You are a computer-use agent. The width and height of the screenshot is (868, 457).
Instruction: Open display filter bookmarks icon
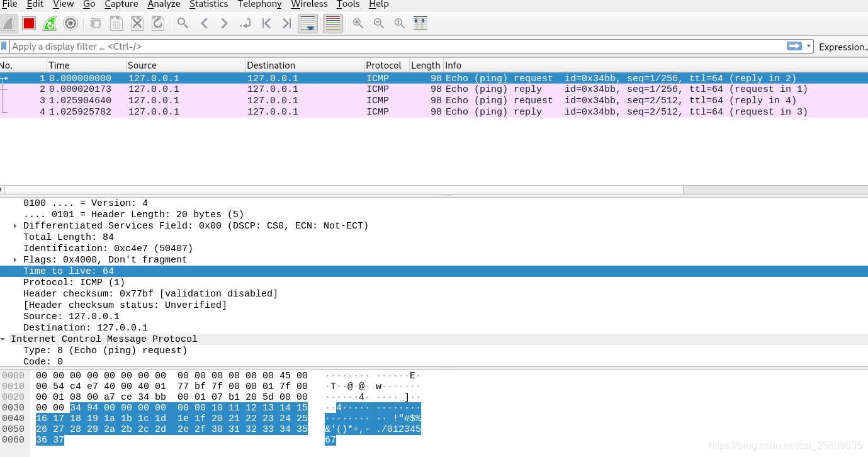click(x=4, y=47)
